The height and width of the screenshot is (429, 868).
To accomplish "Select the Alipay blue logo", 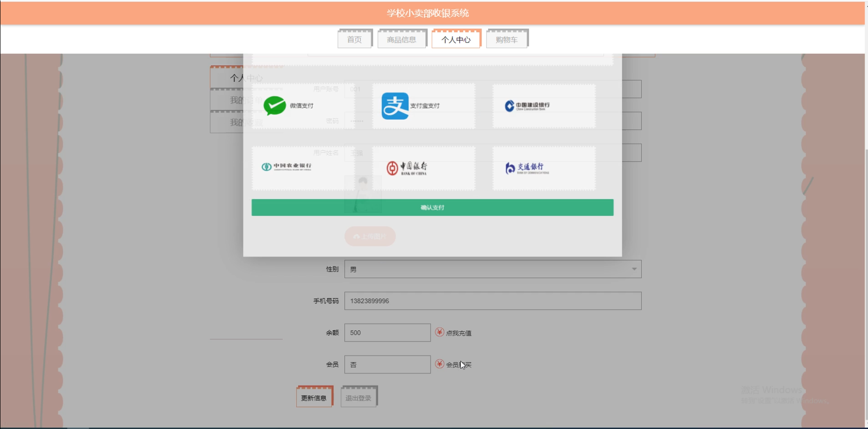I will pos(395,106).
